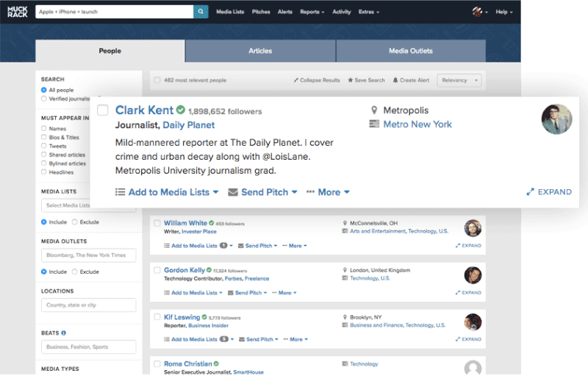This screenshot has height=390, width=588.
Task: Click the Brooklyn location pin icon
Action: click(x=345, y=317)
